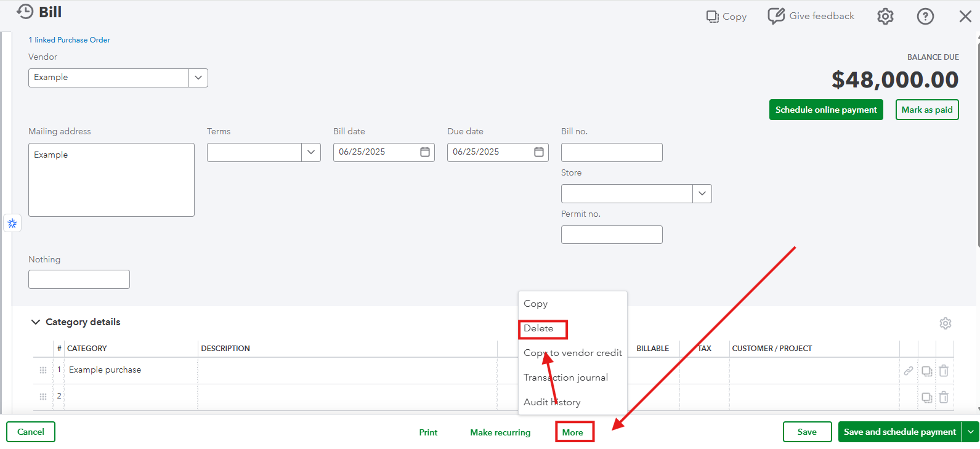Click into the Bill no. field
The height and width of the screenshot is (449, 980).
click(x=612, y=152)
